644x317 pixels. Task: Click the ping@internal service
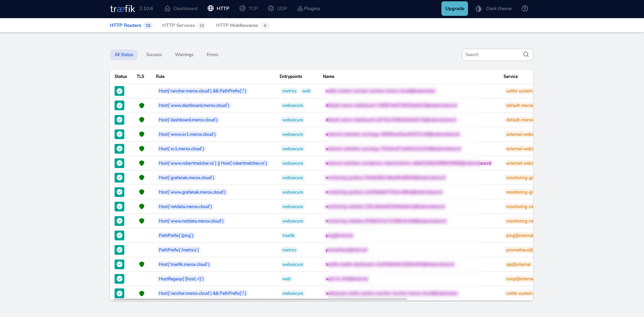[519, 235]
